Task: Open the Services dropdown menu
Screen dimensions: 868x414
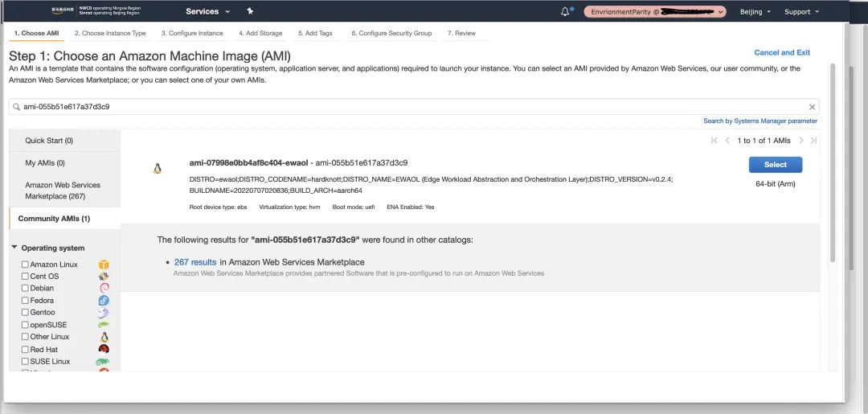Action: point(207,11)
